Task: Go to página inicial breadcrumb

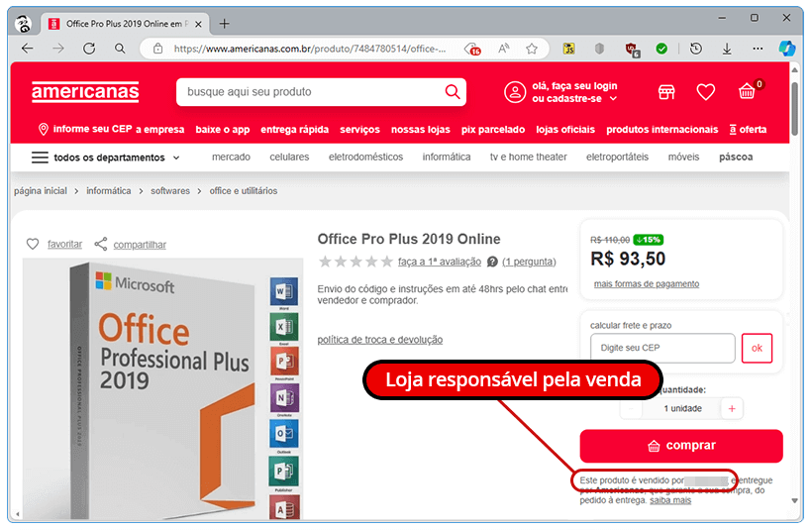Action: 41,191
